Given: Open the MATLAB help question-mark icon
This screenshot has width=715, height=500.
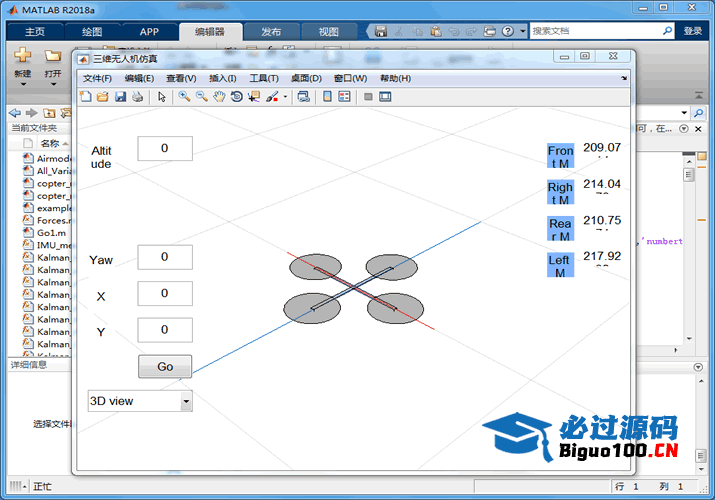Looking at the screenshot, I should [509, 31].
